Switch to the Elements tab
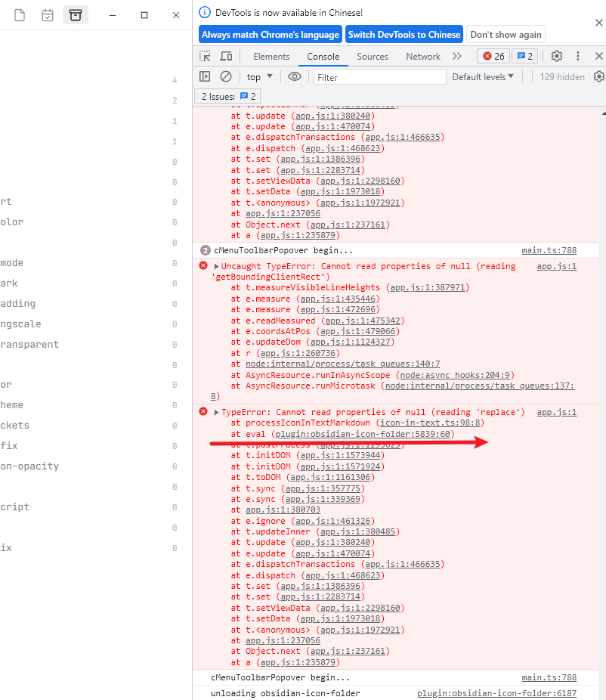Screen dimensions: 606x700 271,57
